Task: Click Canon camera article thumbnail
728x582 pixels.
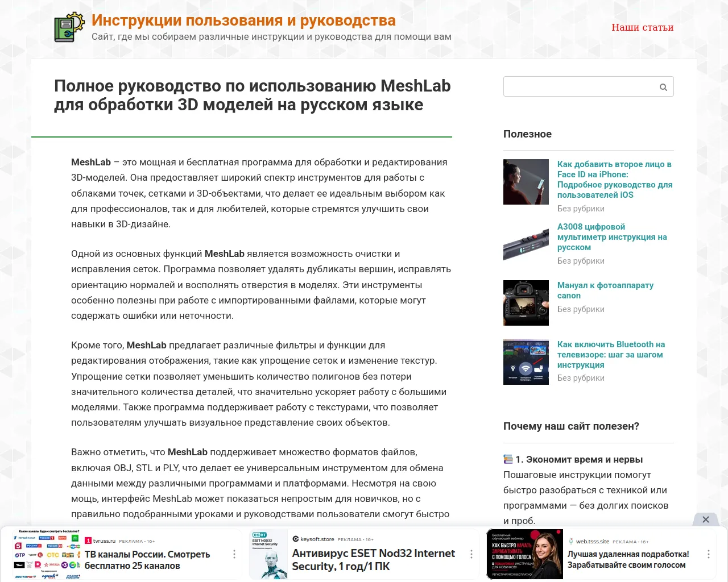Action: pyautogui.click(x=526, y=303)
